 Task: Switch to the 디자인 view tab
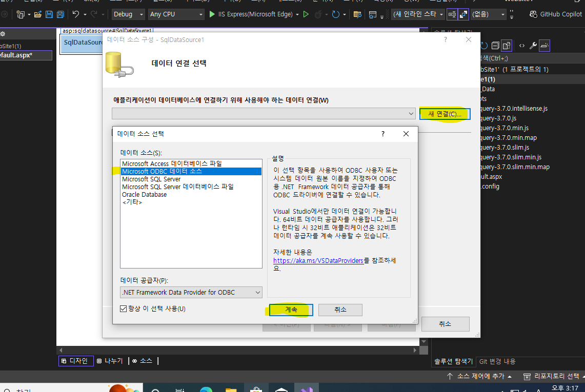[x=76, y=361]
